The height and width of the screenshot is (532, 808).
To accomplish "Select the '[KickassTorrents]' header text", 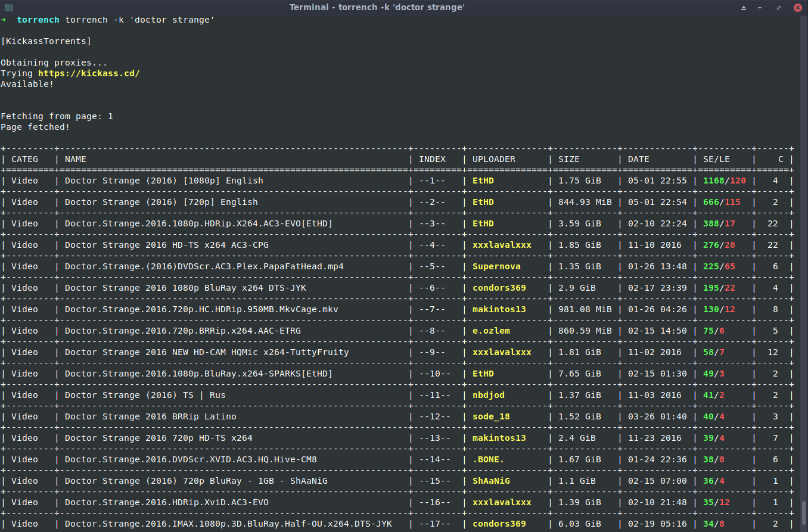I will point(46,41).
